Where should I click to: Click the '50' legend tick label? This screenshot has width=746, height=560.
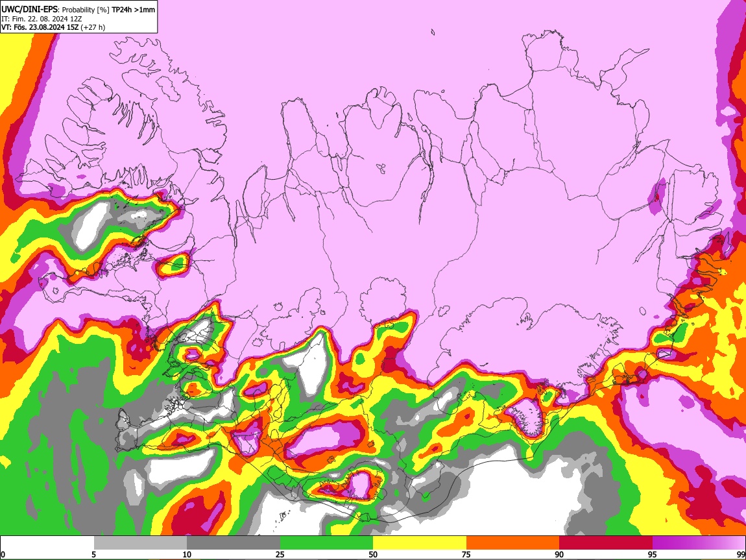[373, 554]
